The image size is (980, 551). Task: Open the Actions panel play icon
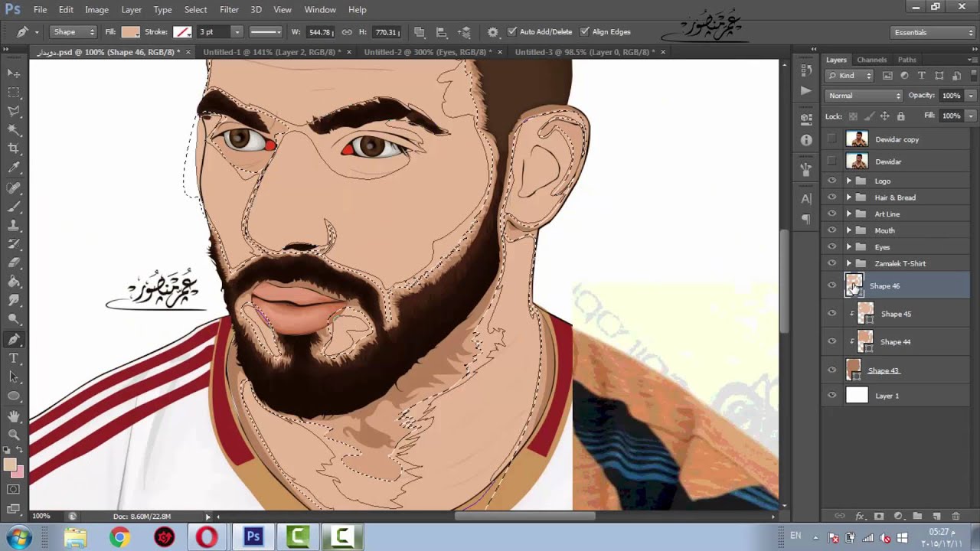coord(805,90)
